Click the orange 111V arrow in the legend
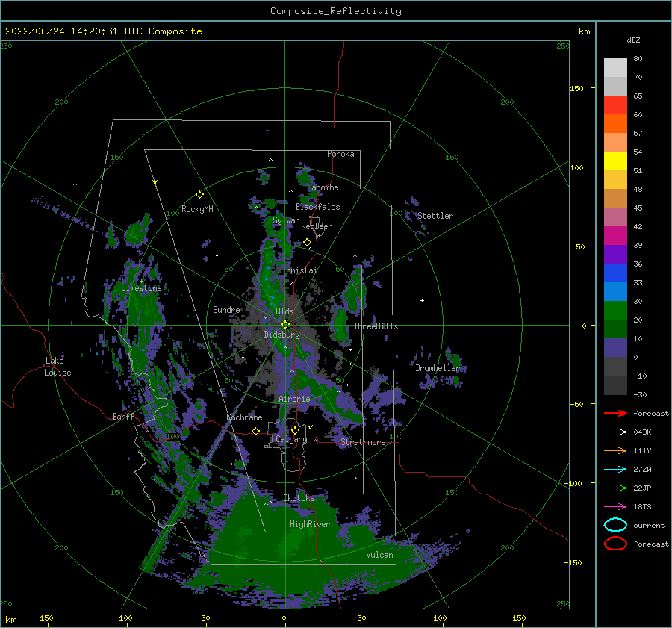The height and width of the screenshot is (628, 672). (x=615, y=450)
